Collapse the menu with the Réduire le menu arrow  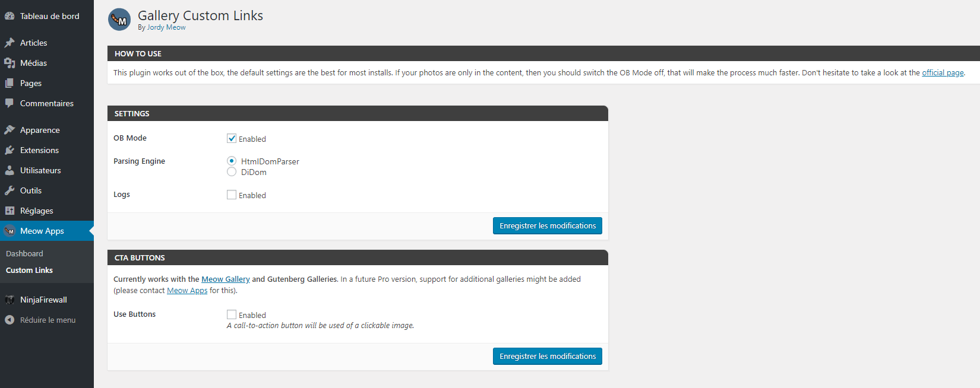point(10,320)
